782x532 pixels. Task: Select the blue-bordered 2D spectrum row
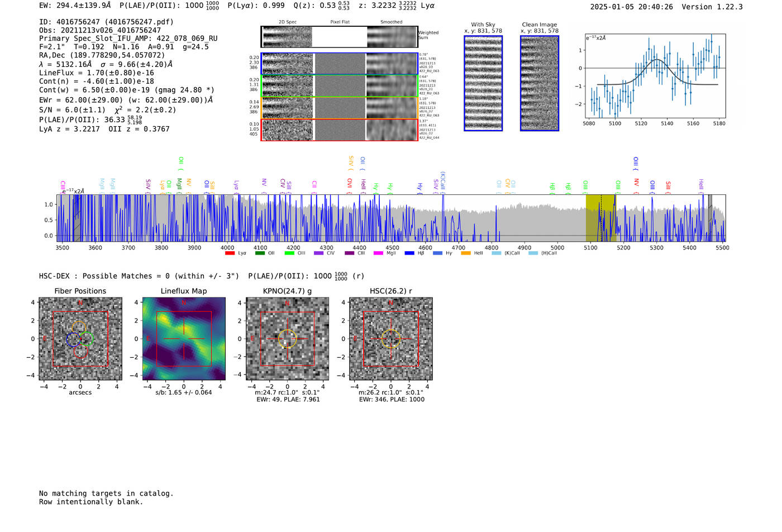click(x=339, y=64)
